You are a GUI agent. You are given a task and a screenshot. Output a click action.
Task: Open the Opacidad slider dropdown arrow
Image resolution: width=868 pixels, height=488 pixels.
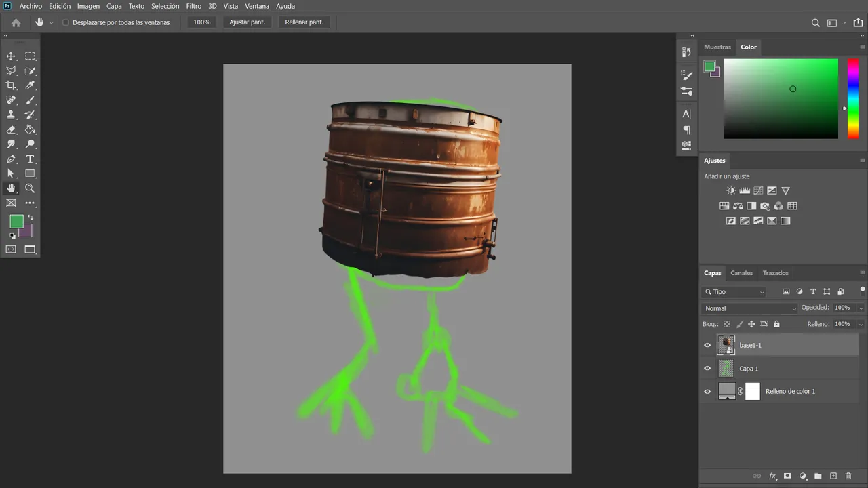click(861, 308)
